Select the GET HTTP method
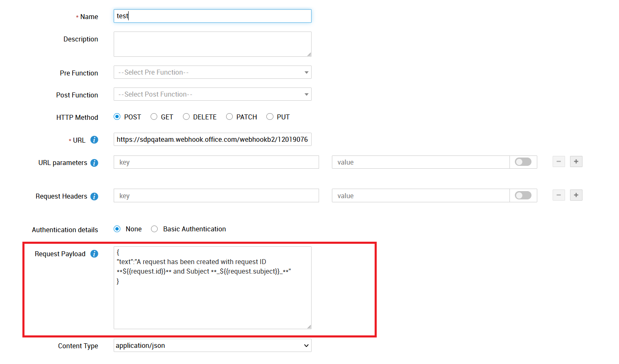This screenshot has width=619, height=364. pyautogui.click(x=154, y=117)
